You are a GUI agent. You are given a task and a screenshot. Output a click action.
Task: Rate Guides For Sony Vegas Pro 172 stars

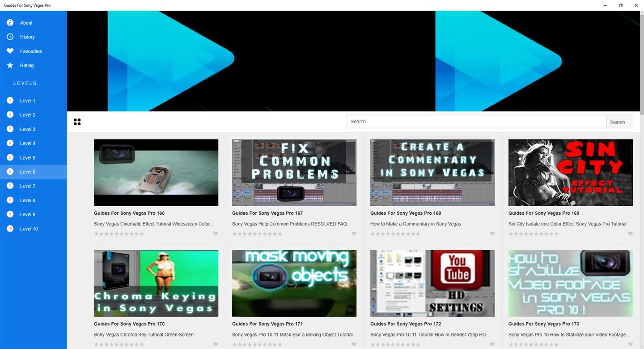pos(395,345)
